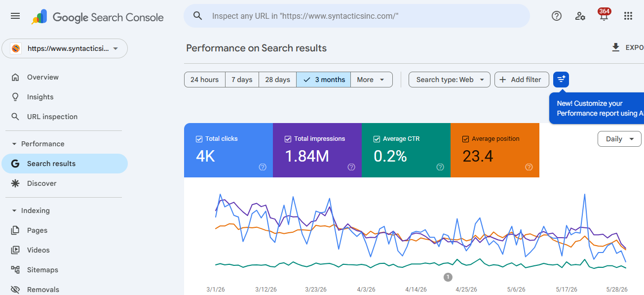Open the Search type: Web dropdown
Image resolution: width=644 pixels, height=295 pixels.
(450, 80)
